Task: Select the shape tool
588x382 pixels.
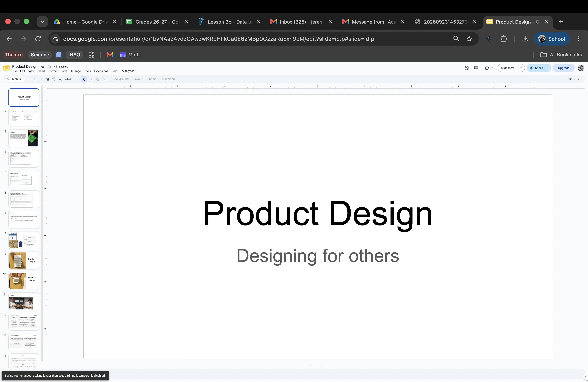Action: point(97,79)
